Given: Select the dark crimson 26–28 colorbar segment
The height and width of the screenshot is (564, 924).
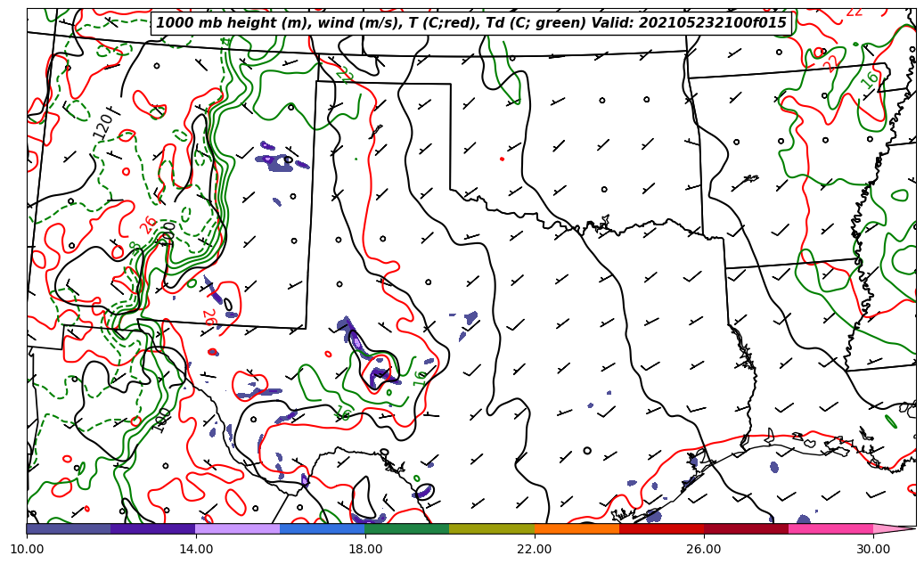Looking at the screenshot, I should (x=745, y=528).
